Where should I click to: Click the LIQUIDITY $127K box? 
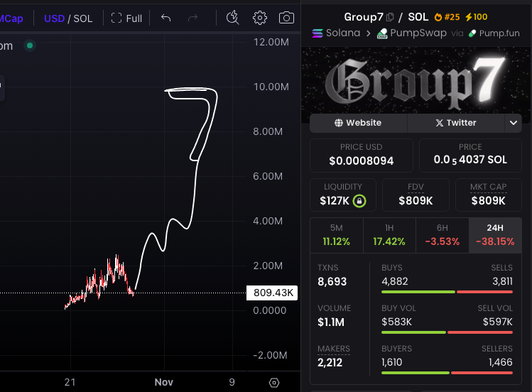(x=343, y=195)
